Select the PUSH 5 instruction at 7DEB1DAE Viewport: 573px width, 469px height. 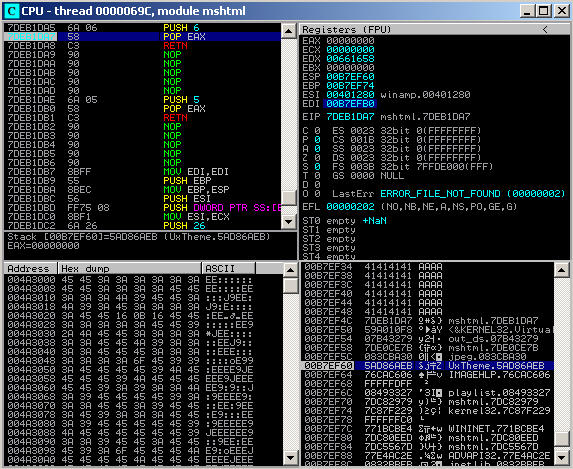[x=143, y=100]
